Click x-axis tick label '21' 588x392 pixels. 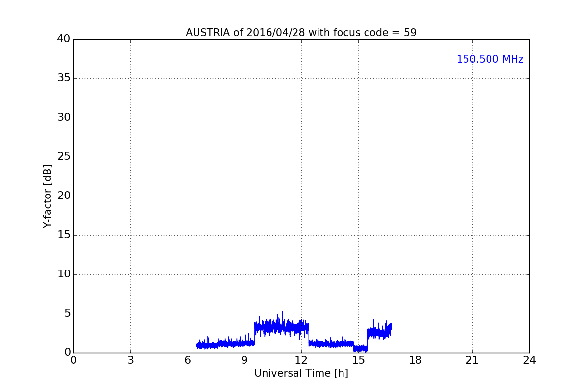(472, 360)
